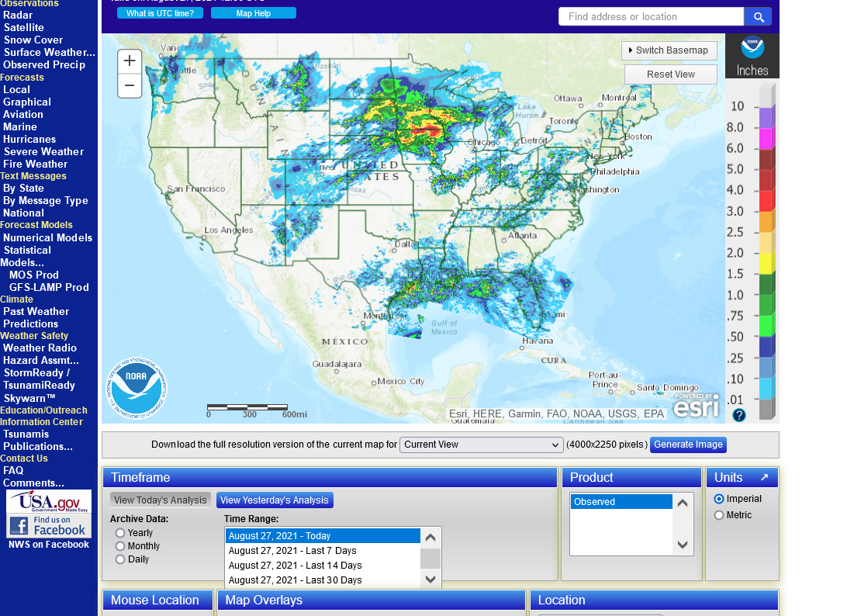
Task: Click the Map Help button
Action: [x=254, y=13]
